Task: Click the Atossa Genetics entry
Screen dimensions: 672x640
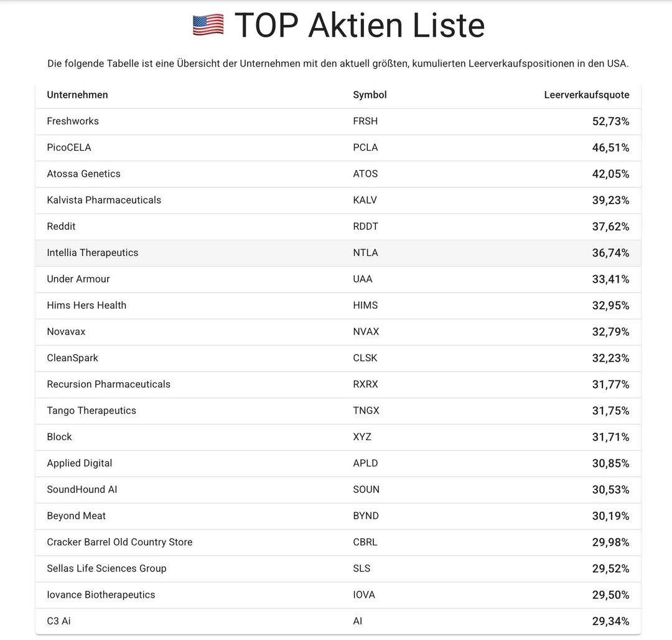Action: [x=83, y=174]
